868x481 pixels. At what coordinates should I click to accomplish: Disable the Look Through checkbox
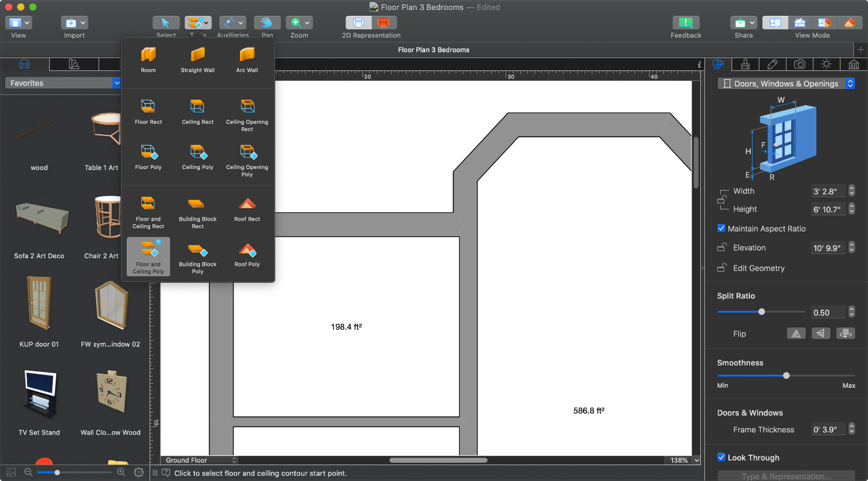(x=721, y=458)
